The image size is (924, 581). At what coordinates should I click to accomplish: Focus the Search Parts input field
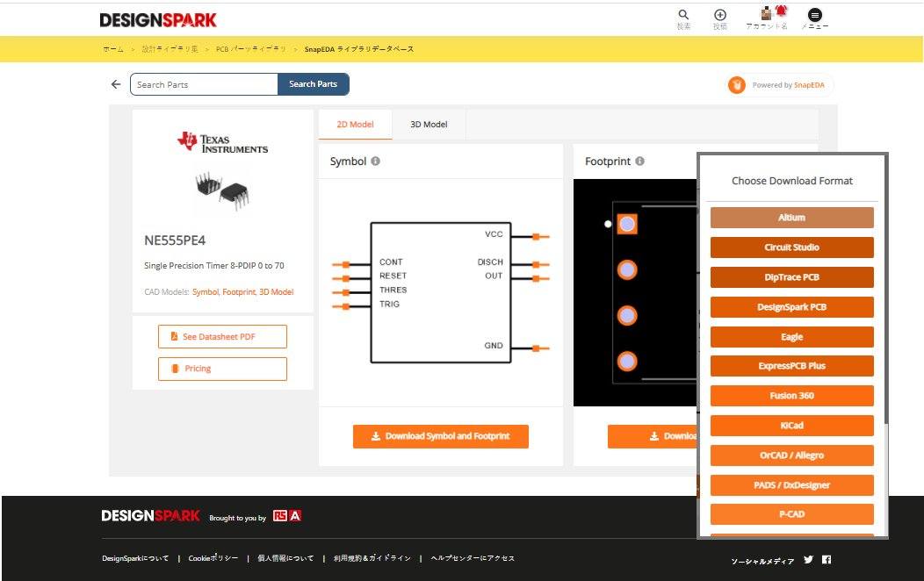pos(204,84)
